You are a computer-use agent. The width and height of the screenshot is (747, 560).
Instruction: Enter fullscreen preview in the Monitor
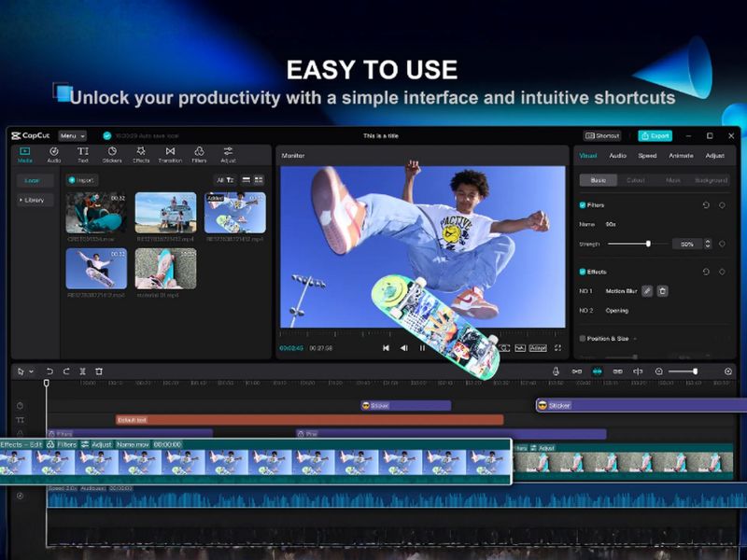click(x=557, y=348)
